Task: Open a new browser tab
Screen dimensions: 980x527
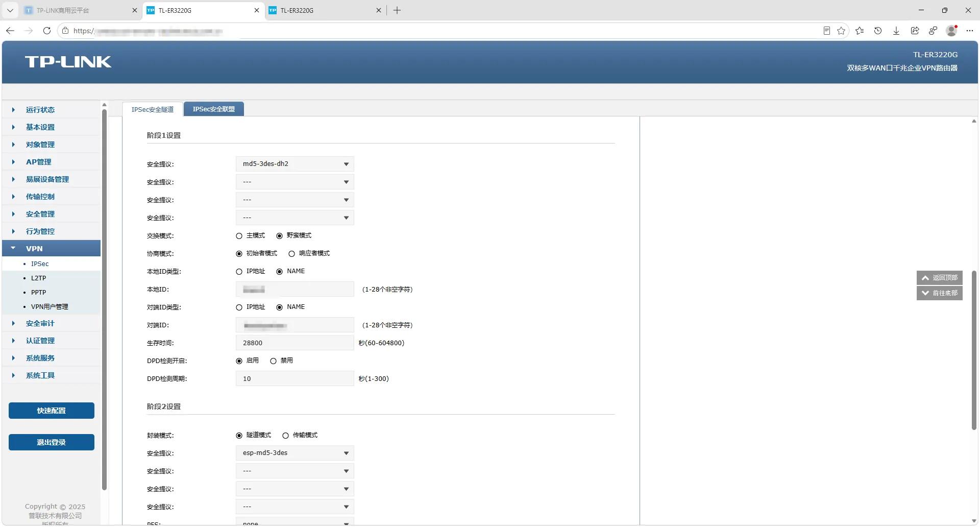Action: click(397, 10)
